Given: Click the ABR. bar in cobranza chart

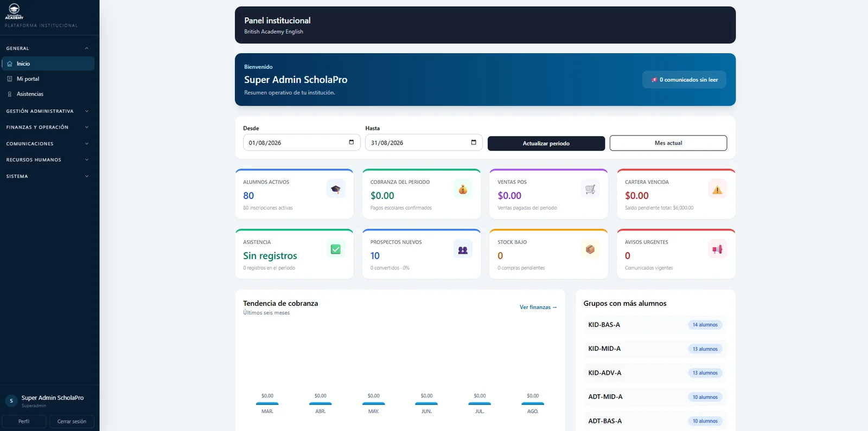Looking at the screenshot, I should (x=320, y=403).
